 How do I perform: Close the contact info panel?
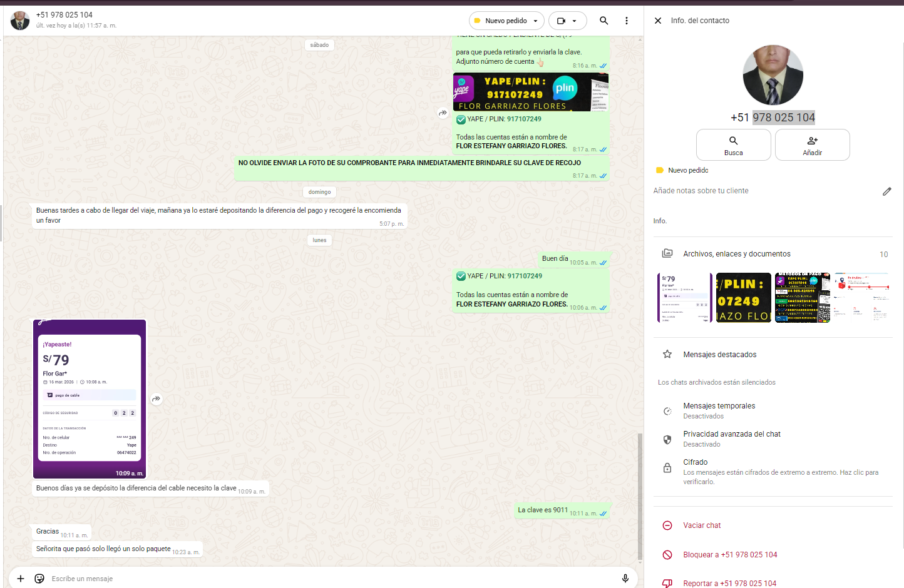(658, 21)
